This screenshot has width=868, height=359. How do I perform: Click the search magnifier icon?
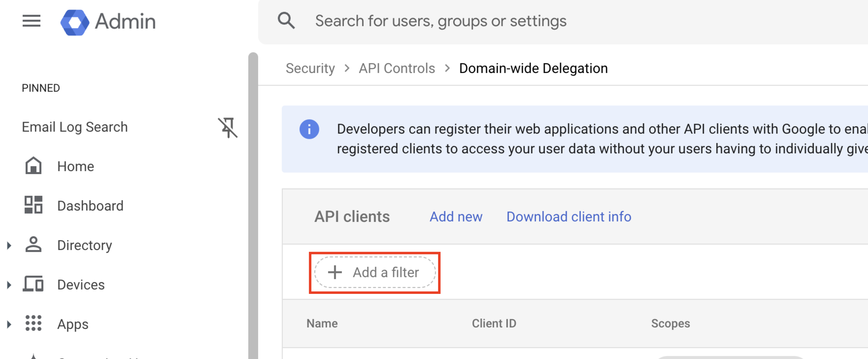point(286,21)
